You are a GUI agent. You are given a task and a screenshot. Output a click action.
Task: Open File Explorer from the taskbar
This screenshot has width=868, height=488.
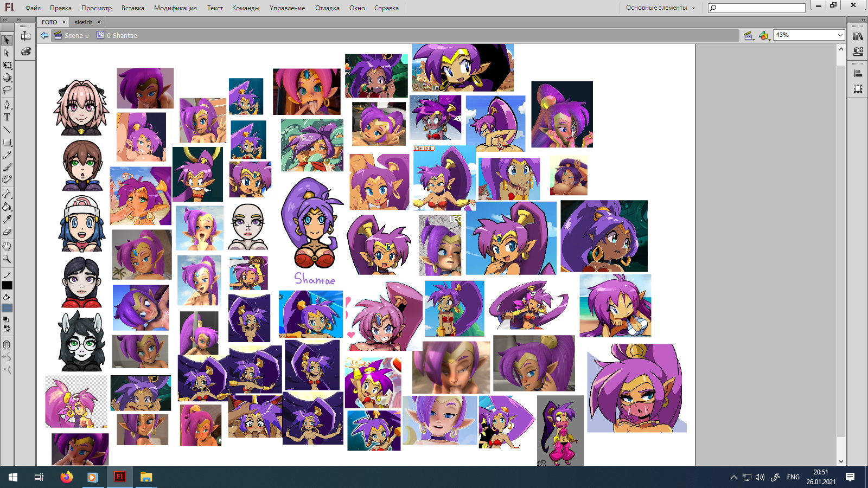[146, 477]
